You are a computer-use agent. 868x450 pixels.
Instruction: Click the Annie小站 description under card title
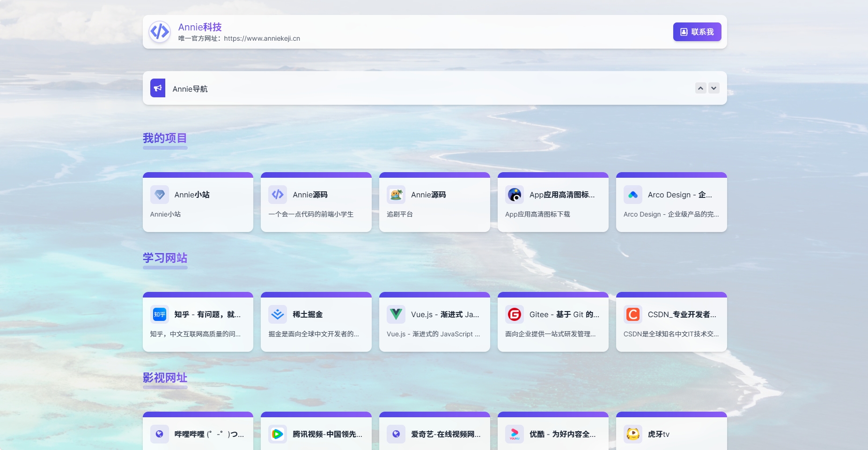click(x=165, y=214)
